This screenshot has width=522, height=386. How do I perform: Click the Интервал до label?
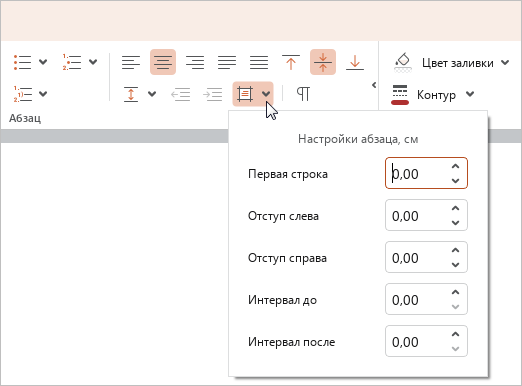click(282, 300)
